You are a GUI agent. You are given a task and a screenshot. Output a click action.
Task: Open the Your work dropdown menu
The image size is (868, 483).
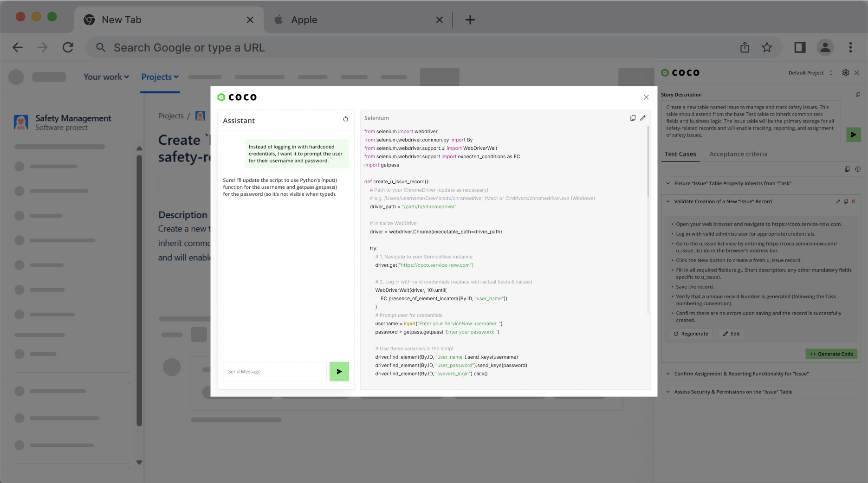pyautogui.click(x=106, y=77)
